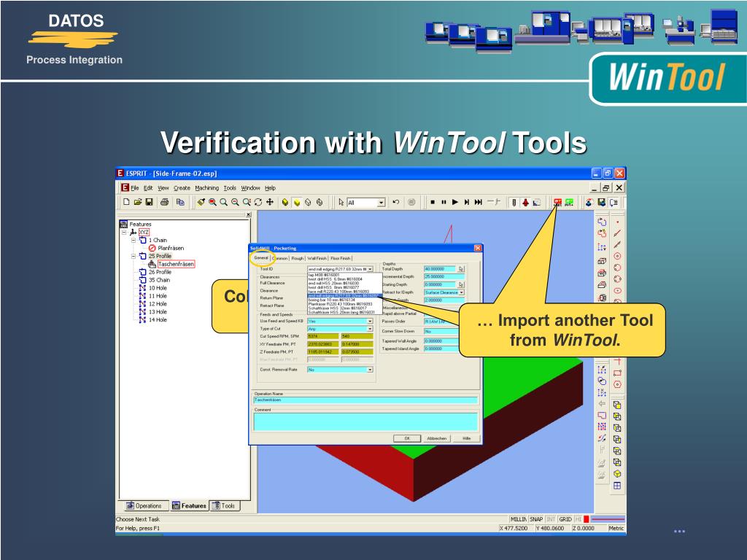Click the red zoom magnifier toolbar icon
The width and height of the screenshot is (747, 560).
point(212,202)
